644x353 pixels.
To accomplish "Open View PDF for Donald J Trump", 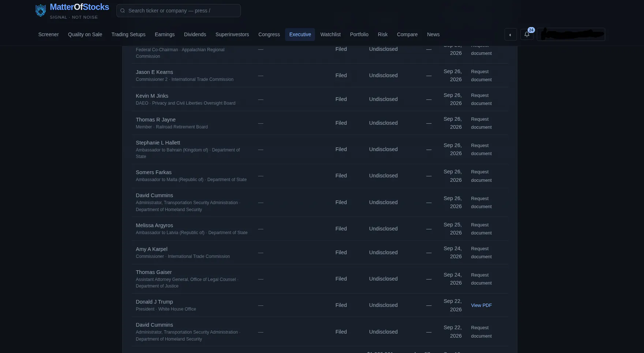I will click(481, 305).
